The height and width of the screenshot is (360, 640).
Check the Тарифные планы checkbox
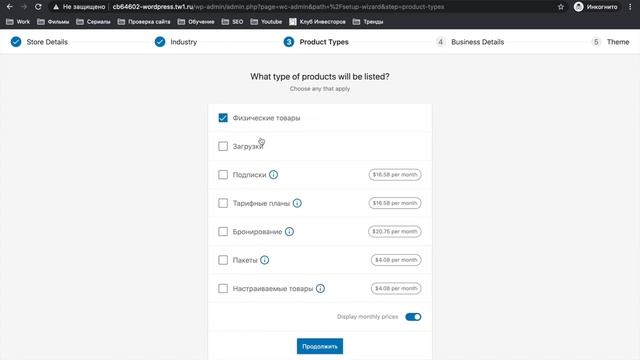click(x=223, y=203)
